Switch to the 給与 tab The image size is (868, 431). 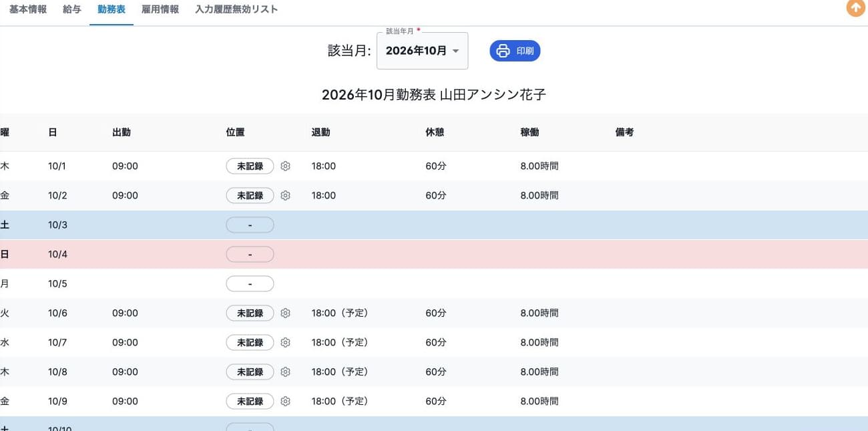(x=72, y=9)
